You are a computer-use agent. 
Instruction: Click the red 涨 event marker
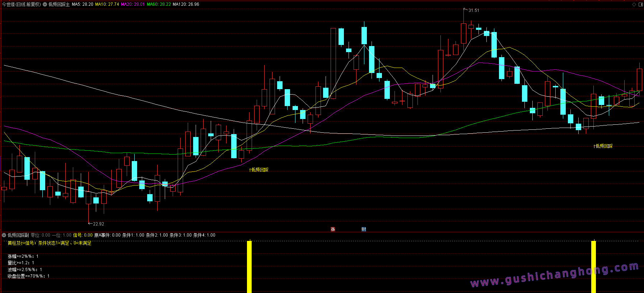(333, 229)
